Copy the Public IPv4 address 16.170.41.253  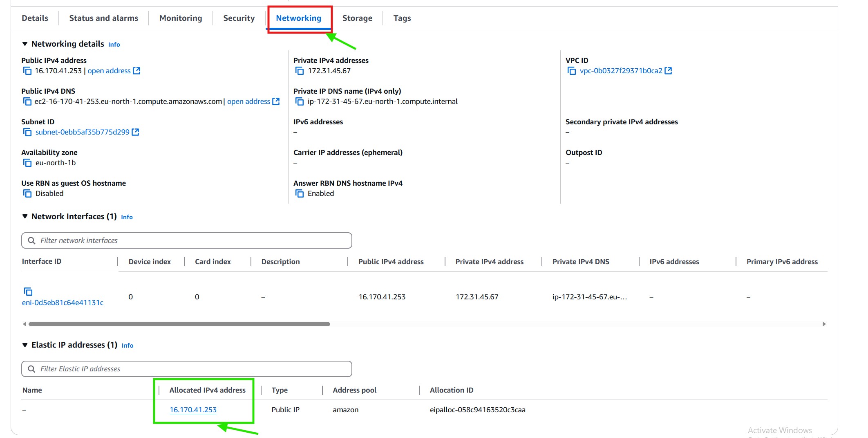(x=27, y=71)
